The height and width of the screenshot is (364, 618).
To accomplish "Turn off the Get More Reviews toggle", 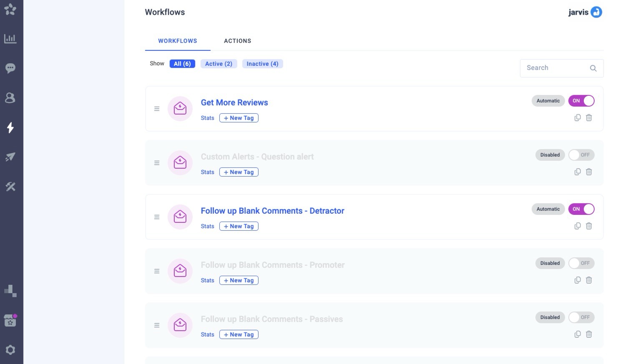I will [581, 101].
